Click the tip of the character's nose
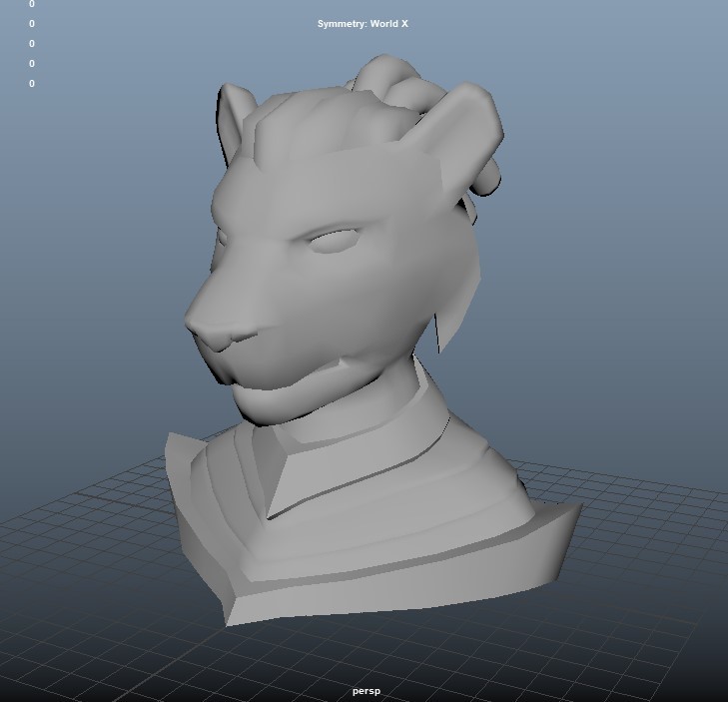 tap(200, 325)
